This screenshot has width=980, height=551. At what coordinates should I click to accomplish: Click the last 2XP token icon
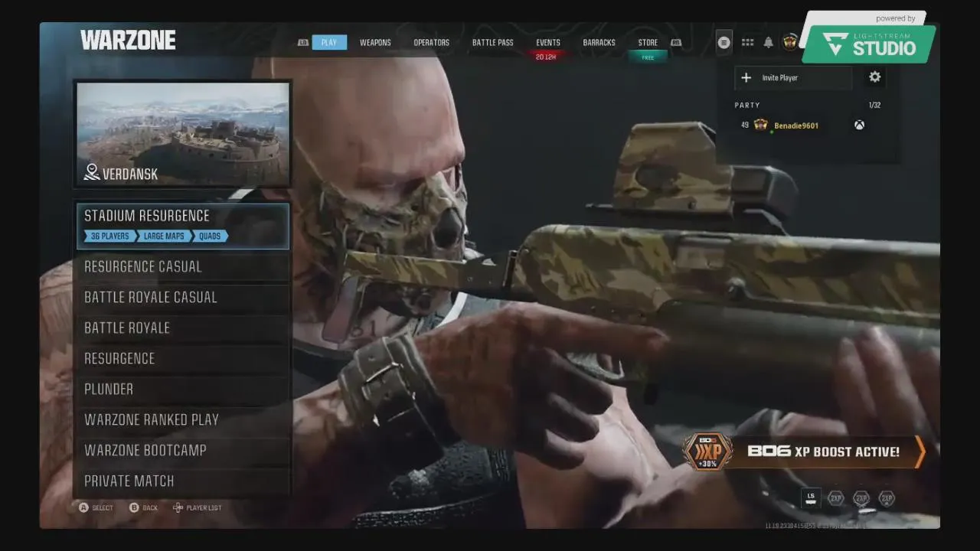point(887,498)
